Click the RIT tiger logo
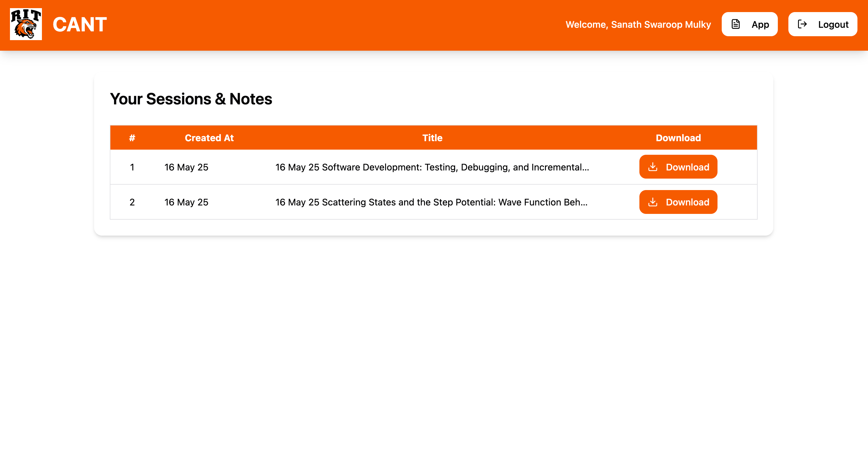The image size is (868, 467). [26, 24]
